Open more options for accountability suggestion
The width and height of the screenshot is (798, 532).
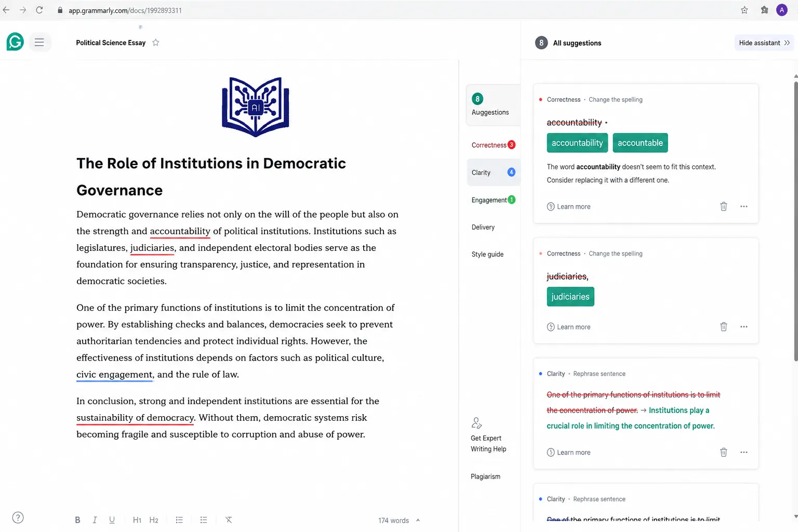coord(744,206)
